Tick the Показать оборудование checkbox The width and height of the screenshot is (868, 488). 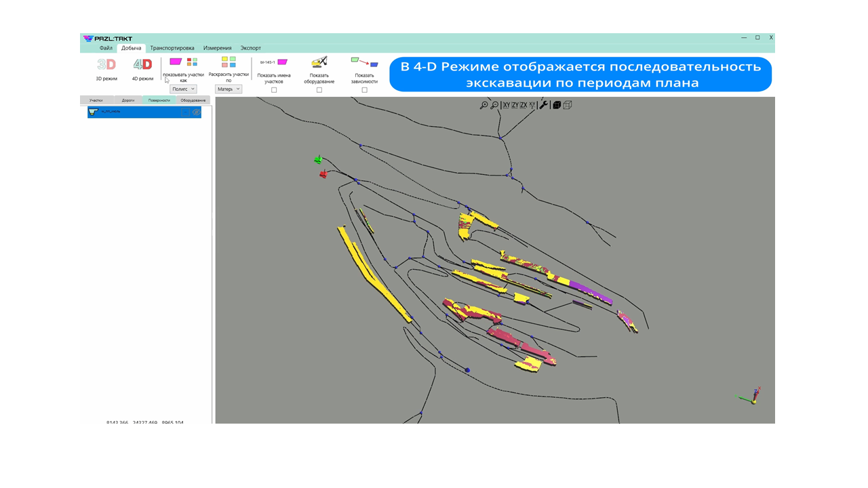pyautogui.click(x=319, y=90)
